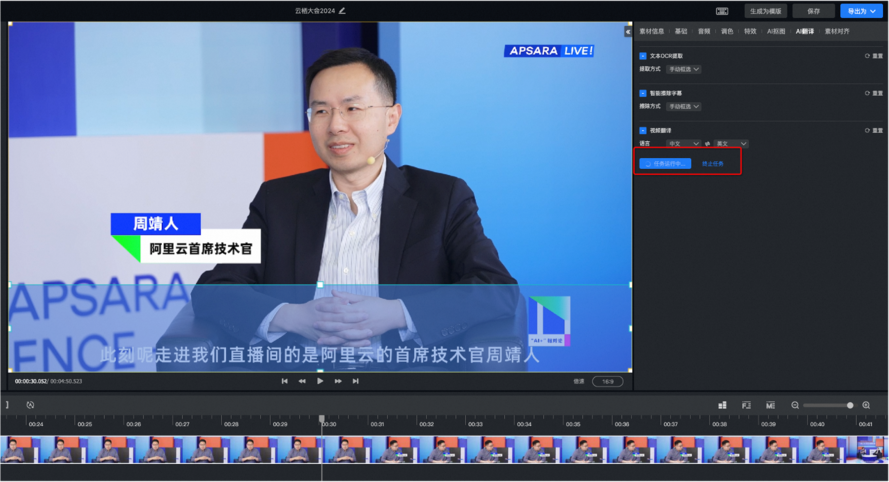889x482 pixels.
Task: Edit project title with pencil icon
Action: point(342,11)
